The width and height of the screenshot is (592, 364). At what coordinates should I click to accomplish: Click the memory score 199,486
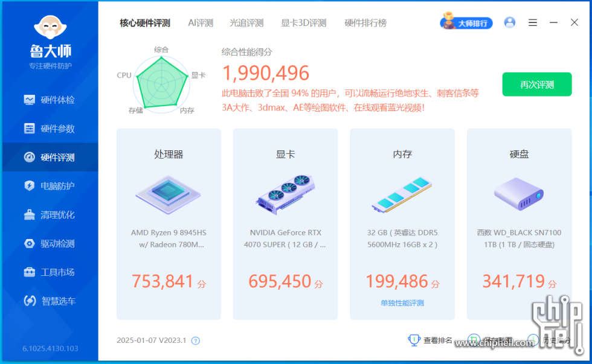(397, 281)
